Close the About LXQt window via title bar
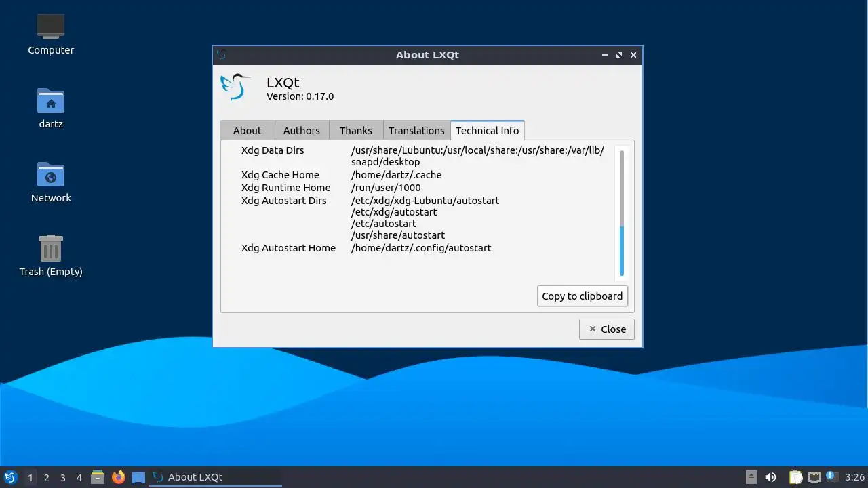 click(x=633, y=55)
